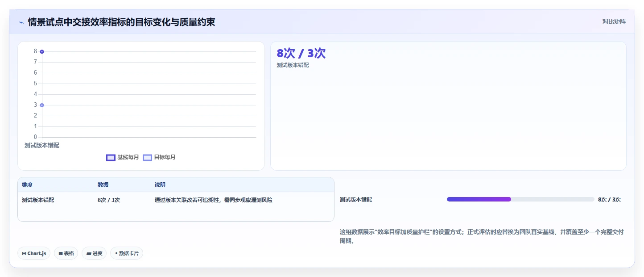Click the 维度 table column header
This screenshot has height=277, width=644.
(27, 185)
